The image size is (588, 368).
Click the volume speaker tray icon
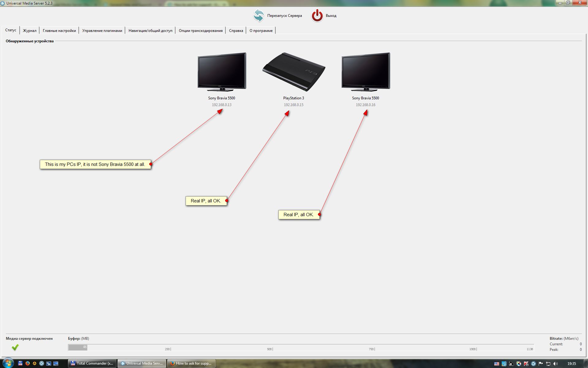[x=556, y=364]
